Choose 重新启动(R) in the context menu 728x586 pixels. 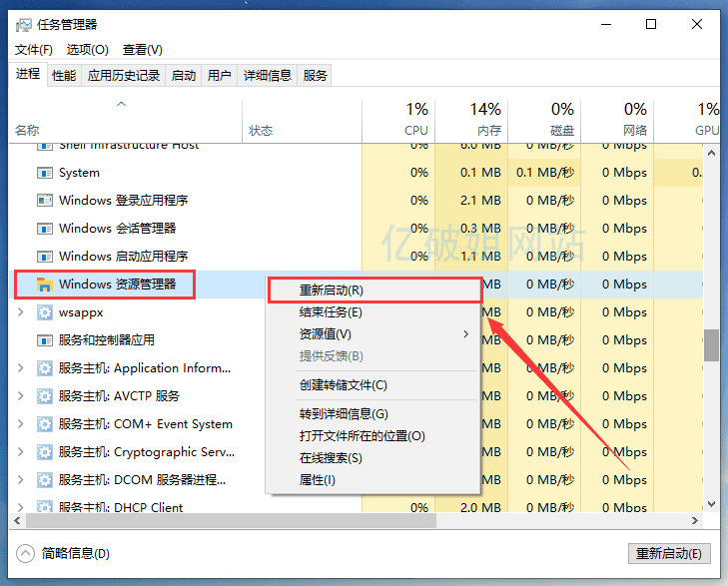[x=374, y=291]
